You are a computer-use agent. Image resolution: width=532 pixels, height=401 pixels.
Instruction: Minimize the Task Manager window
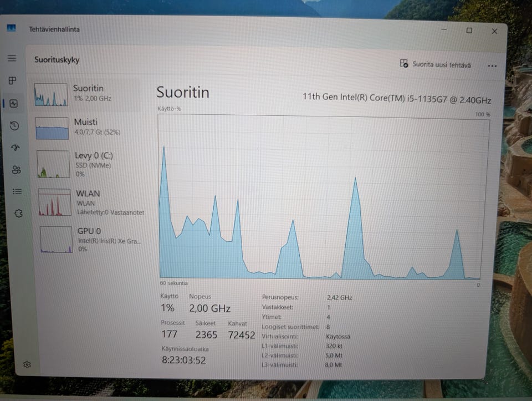[444, 30]
